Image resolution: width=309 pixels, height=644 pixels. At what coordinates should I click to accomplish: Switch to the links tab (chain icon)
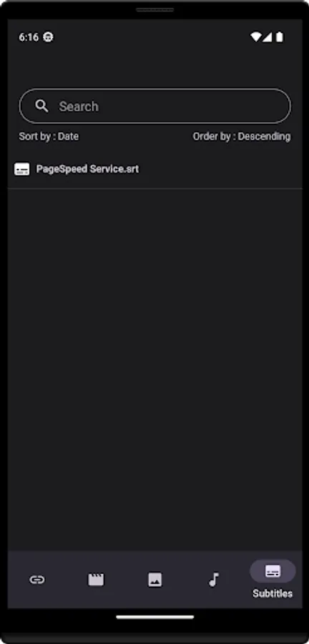(37, 580)
